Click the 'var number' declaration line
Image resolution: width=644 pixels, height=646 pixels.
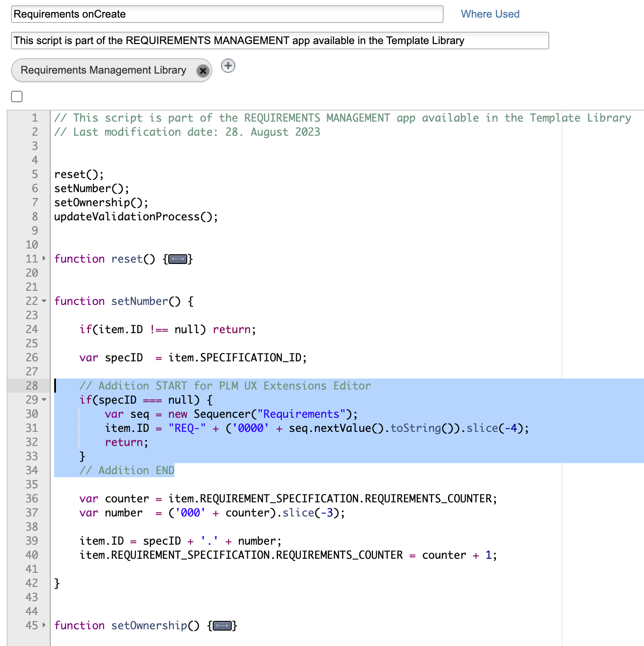pyautogui.click(x=212, y=512)
